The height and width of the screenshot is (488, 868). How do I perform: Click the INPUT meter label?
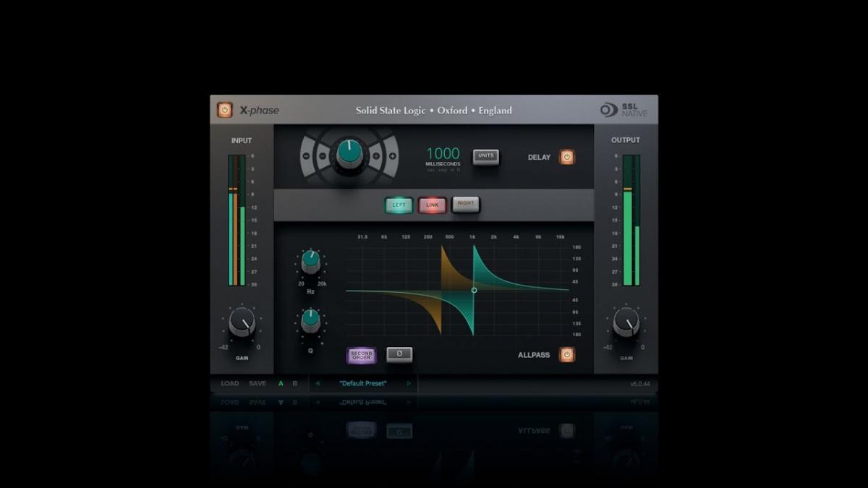coord(242,140)
